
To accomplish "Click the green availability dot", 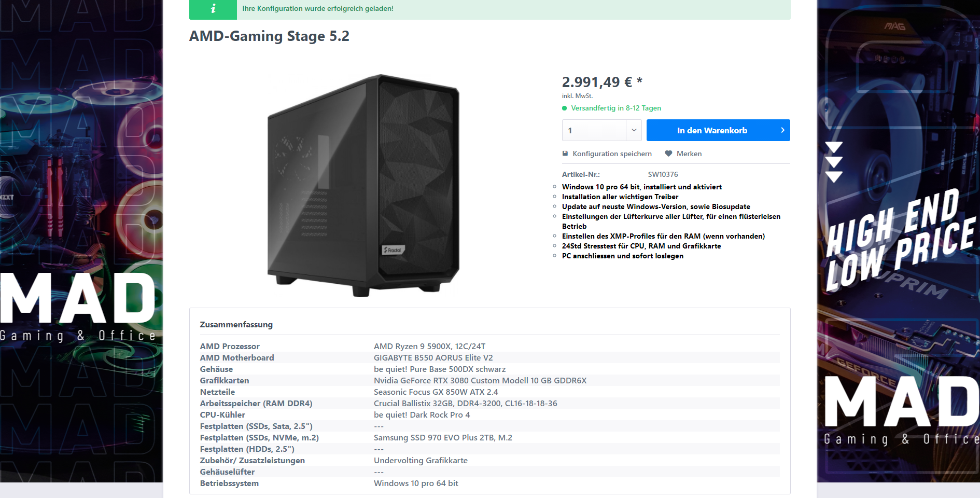I will tap(564, 108).
